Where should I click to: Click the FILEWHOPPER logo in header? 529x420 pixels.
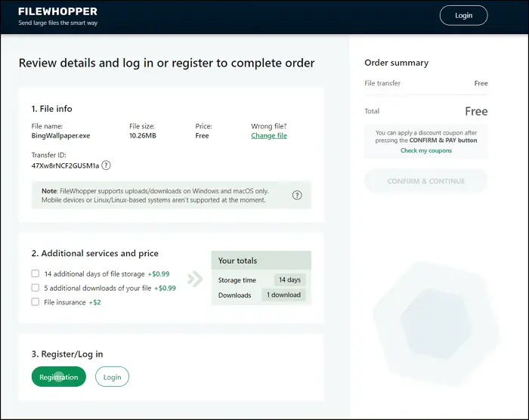(57, 11)
